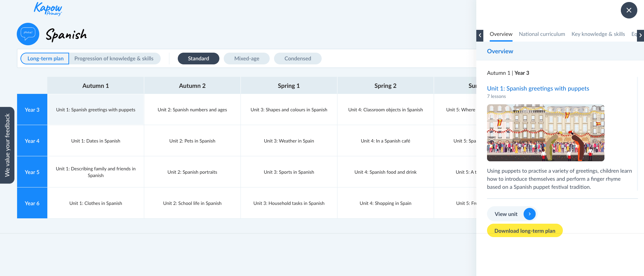Select the Standard plan option

coord(198,58)
